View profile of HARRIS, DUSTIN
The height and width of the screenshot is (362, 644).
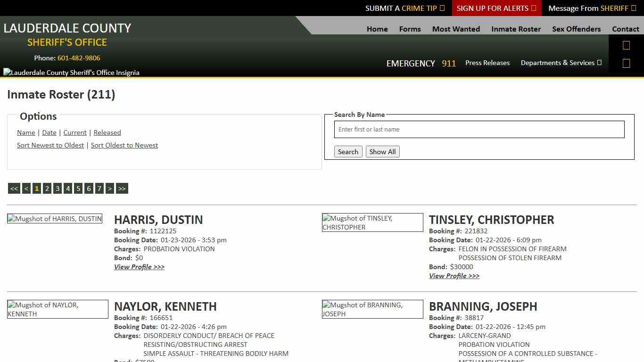(x=139, y=267)
